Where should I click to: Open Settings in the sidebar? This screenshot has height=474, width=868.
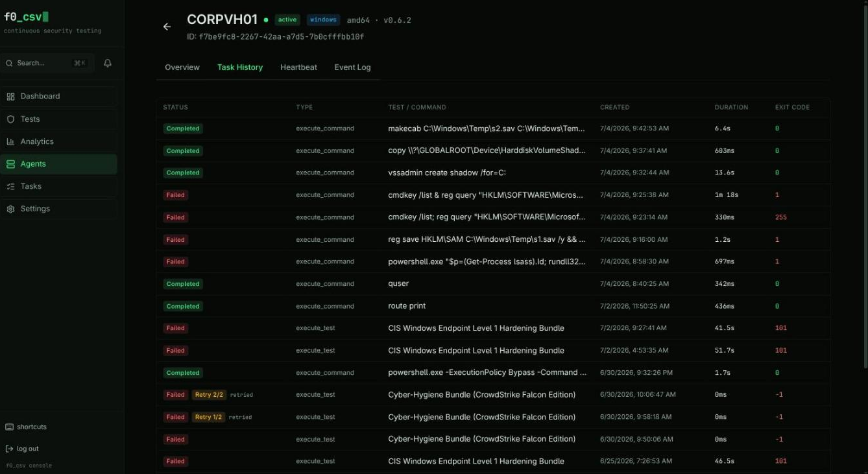[59, 209]
